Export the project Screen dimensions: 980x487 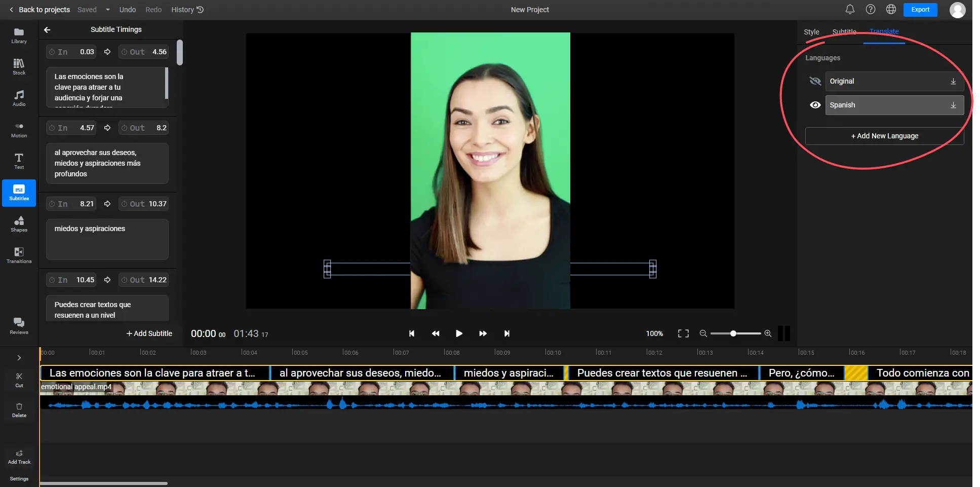pos(920,10)
